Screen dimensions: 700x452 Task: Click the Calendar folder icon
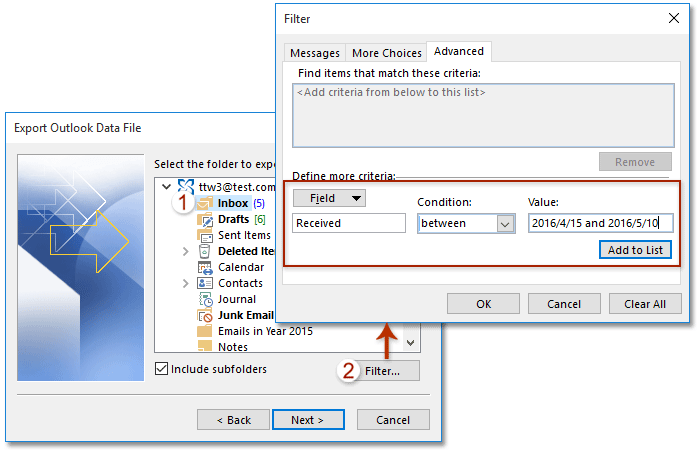coord(204,267)
